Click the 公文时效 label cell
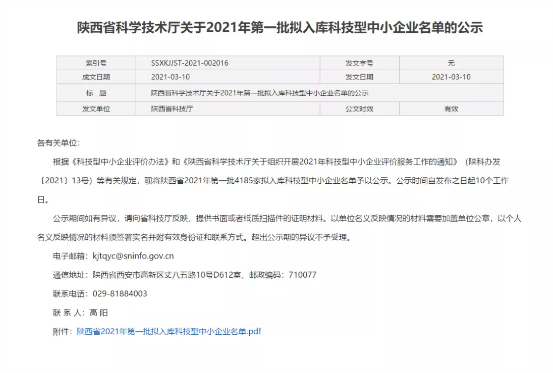The width and height of the screenshot is (553, 373). coord(359,109)
